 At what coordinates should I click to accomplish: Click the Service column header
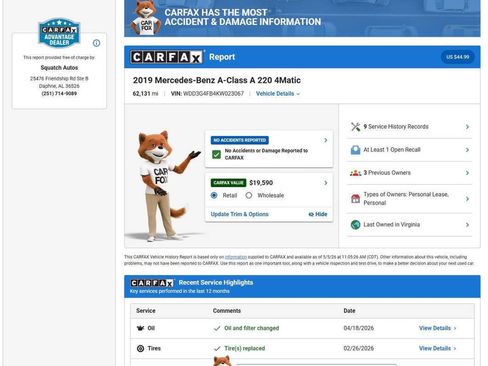coord(146,311)
